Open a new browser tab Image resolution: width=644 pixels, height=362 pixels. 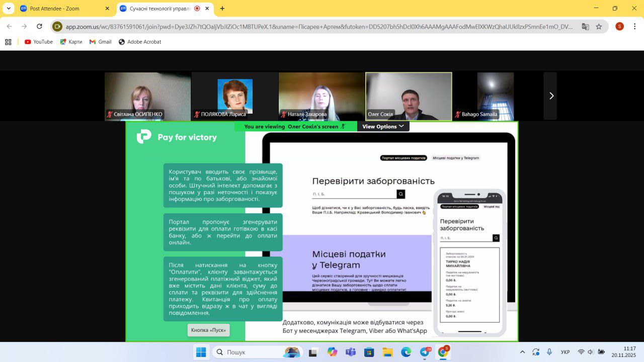[x=222, y=9]
